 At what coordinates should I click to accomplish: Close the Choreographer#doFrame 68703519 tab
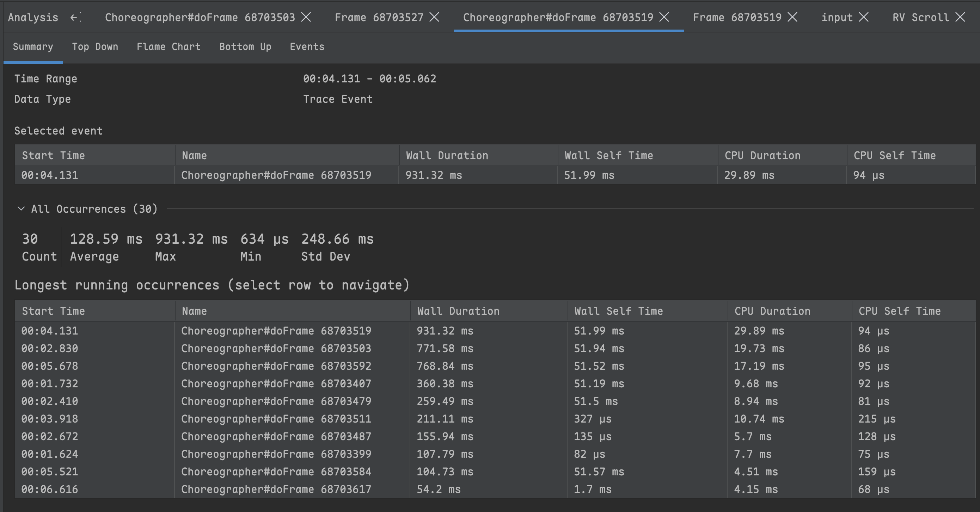point(664,17)
